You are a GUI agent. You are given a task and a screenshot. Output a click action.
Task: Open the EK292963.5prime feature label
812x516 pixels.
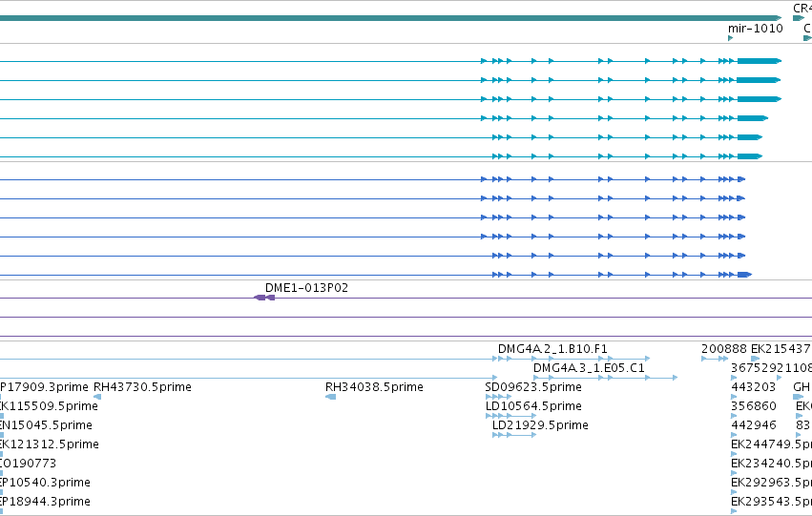tap(771, 483)
